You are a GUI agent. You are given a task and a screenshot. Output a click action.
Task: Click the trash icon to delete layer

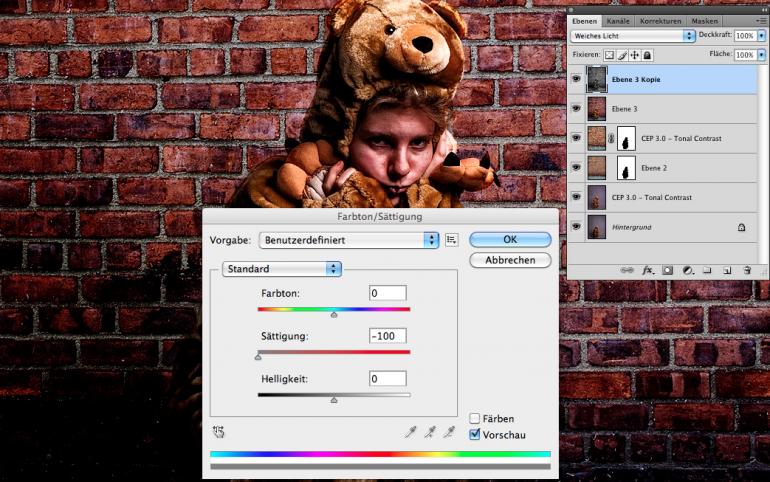[x=747, y=270]
